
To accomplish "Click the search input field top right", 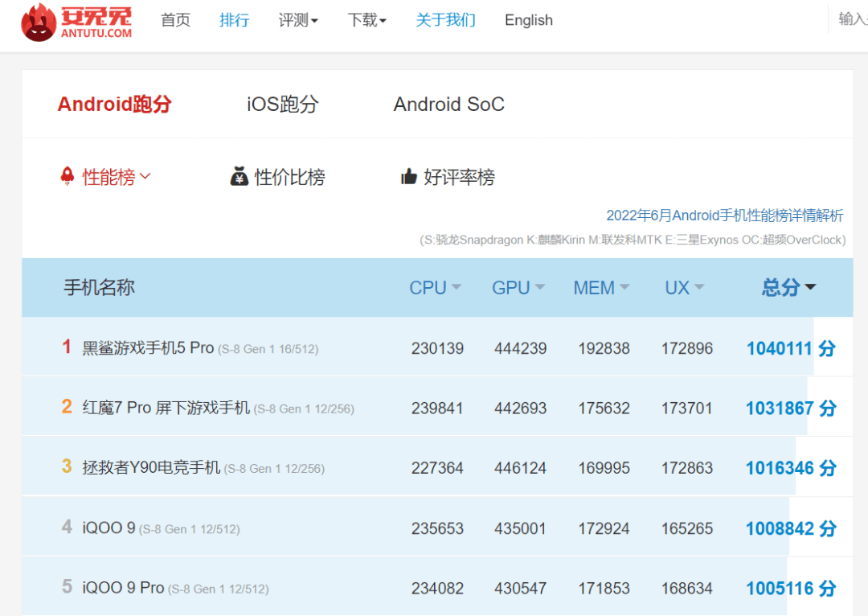I will (852, 20).
